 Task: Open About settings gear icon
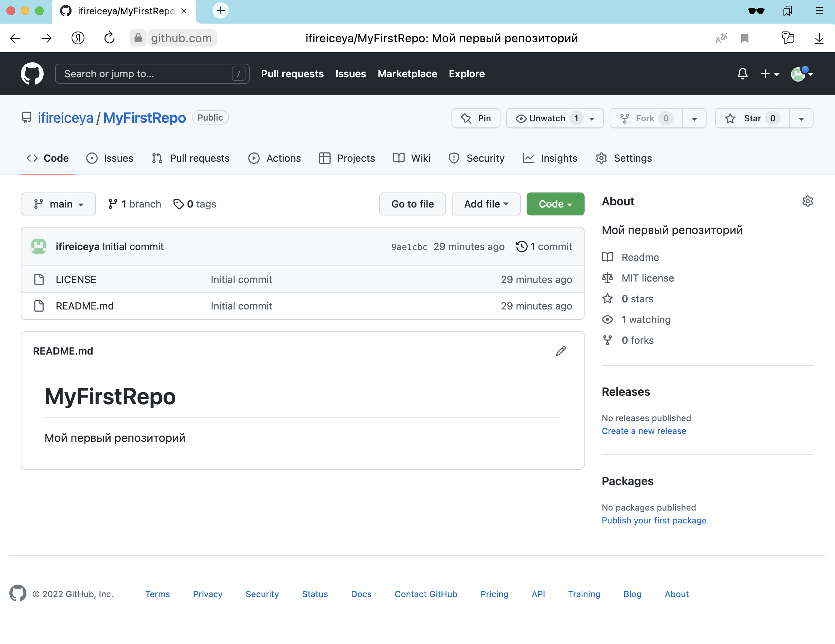[807, 201]
